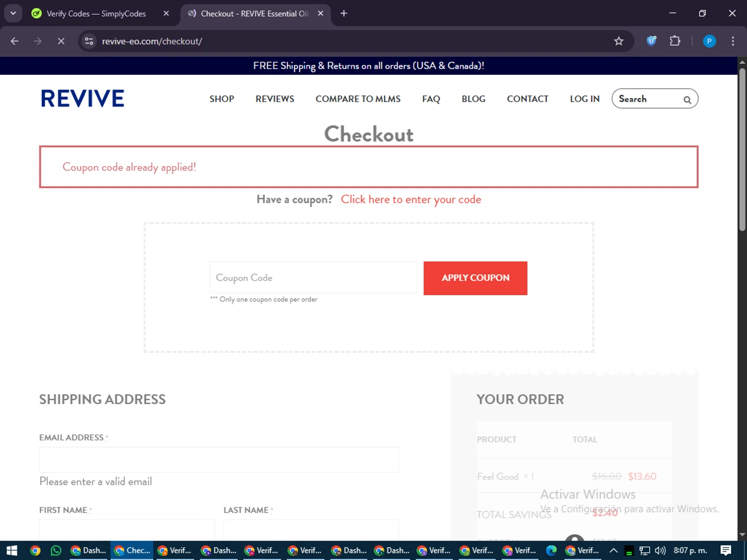747x560 pixels.
Task: Click the REVIVE logo
Action: click(x=83, y=99)
